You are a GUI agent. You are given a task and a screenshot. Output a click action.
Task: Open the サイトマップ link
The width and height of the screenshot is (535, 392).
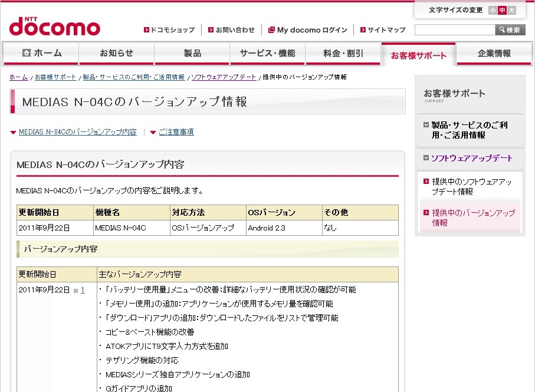pyautogui.click(x=386, y=30)
